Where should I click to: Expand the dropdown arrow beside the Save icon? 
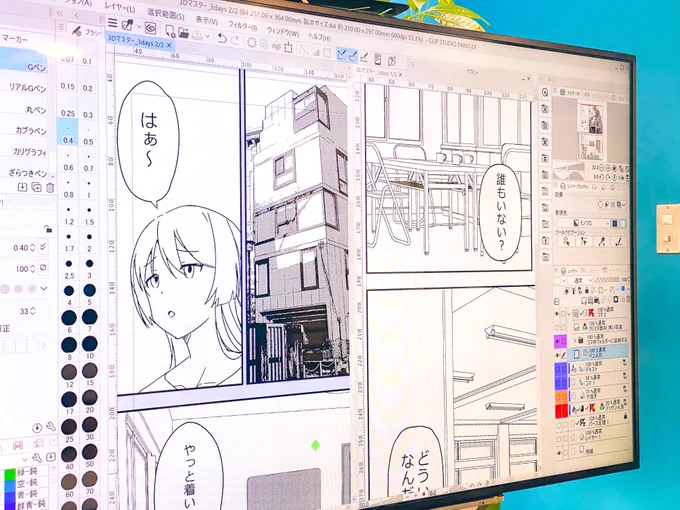pos(208,36)
